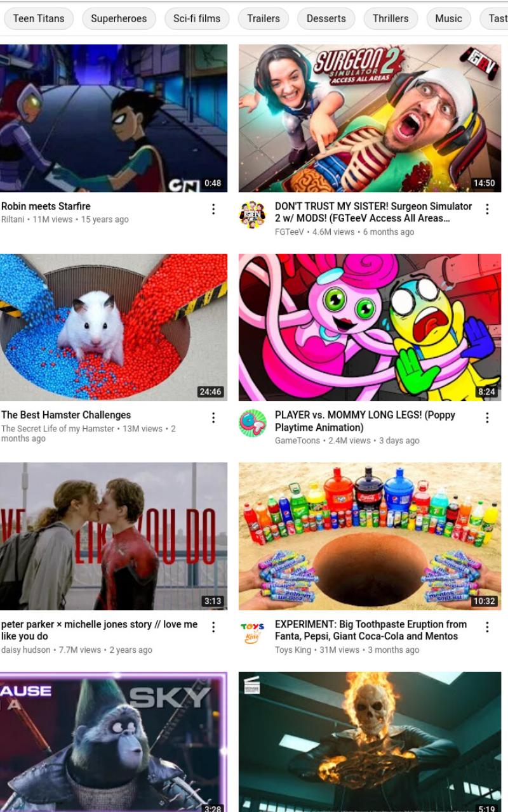Play the flaming skull Ghost Rider thumbnail
The width and height of the screenshot is (508, 812).
(370, 742)
